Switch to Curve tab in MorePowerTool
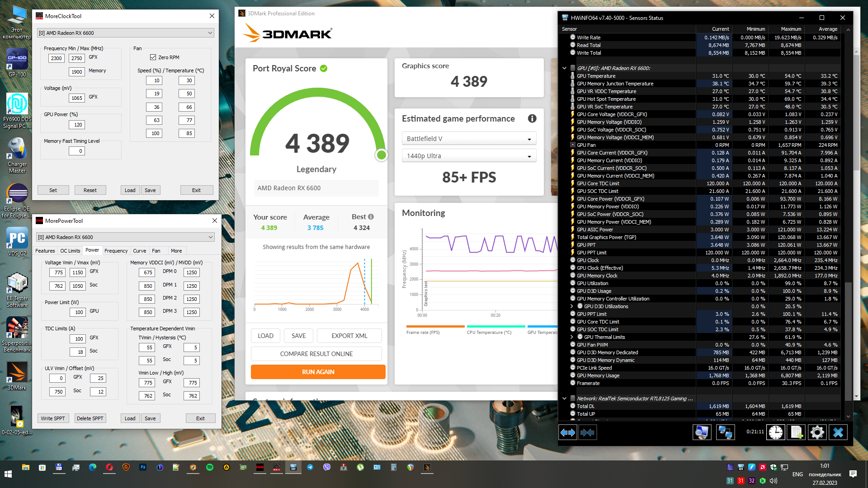868x488 pixels. tap(139, 251)
